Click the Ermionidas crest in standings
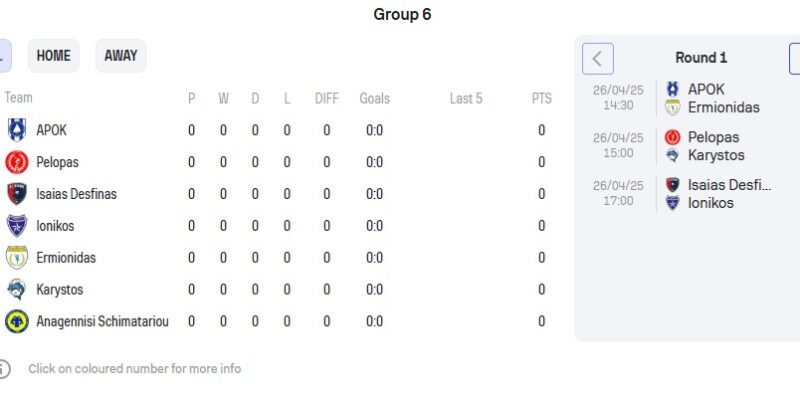Viewport: 800px width, 400px height. coord(17,258)
